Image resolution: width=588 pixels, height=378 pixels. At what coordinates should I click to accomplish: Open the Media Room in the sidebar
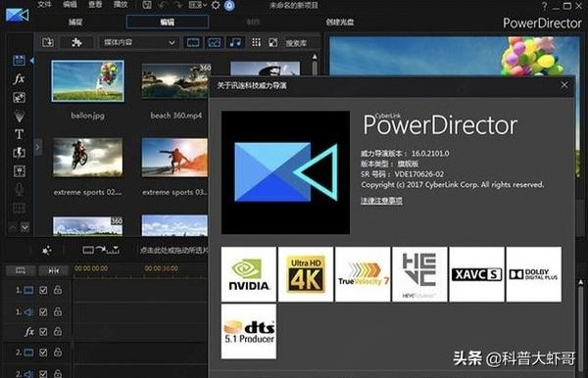point(19,60)
